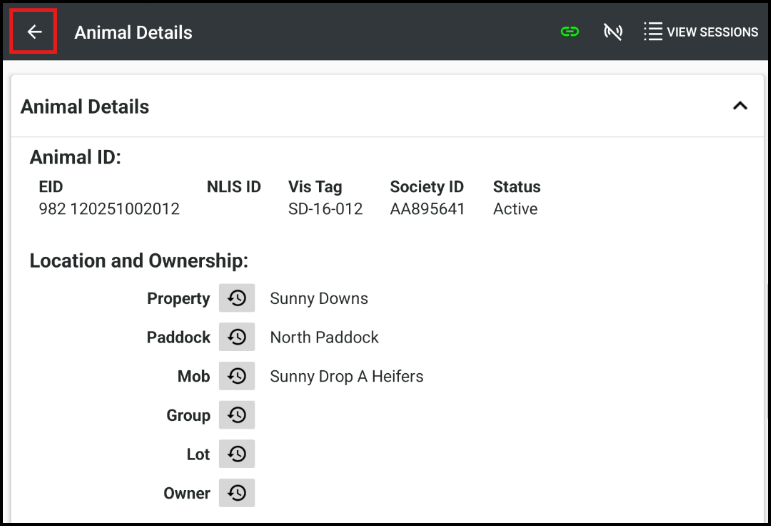Image resolution: width=771 pixels, height=526 pixels.
Task: Open Property history icon
Action: [237, 298]
